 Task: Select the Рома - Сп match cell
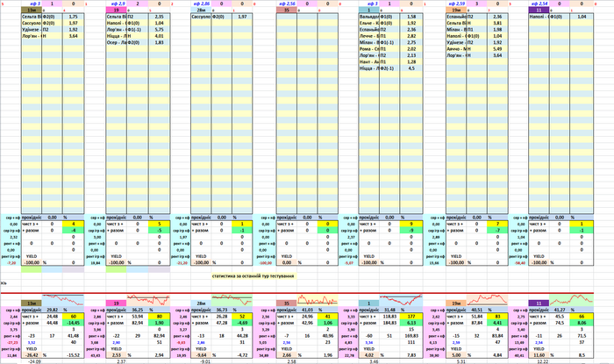(x=369, y=49)
